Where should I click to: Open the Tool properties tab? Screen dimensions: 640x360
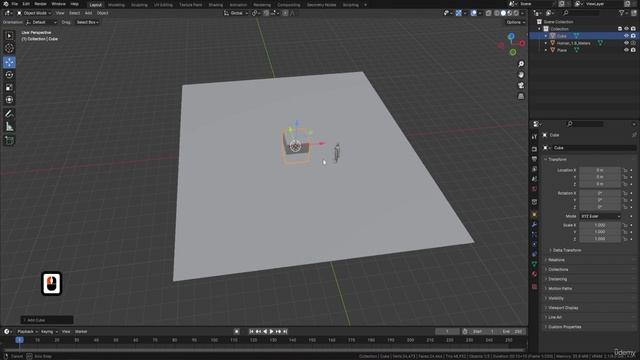[x=534, y=137]
